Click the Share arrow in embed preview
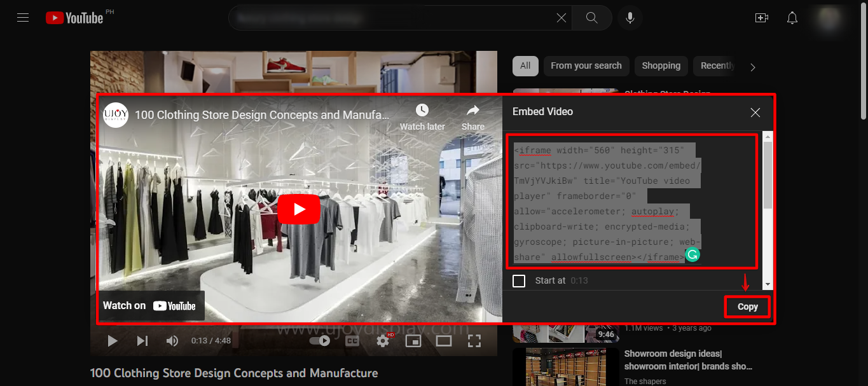 coord(472,111)
